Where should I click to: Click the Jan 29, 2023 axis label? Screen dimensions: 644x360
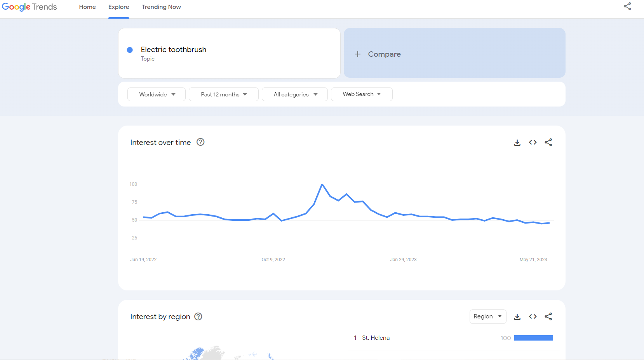coord(403,260)
